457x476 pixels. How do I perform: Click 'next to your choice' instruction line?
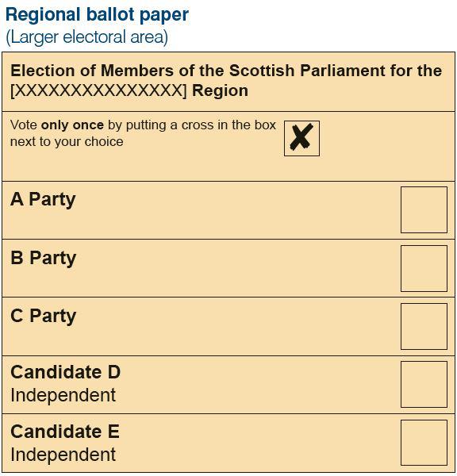coord(67,142)
